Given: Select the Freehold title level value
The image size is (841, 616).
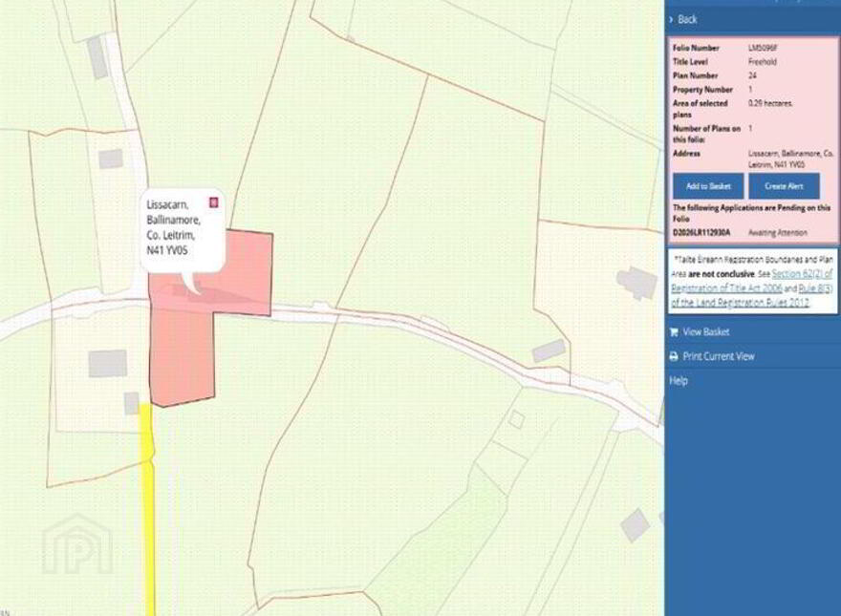Looking at the screenshot, I should click(x=763, y=62).
